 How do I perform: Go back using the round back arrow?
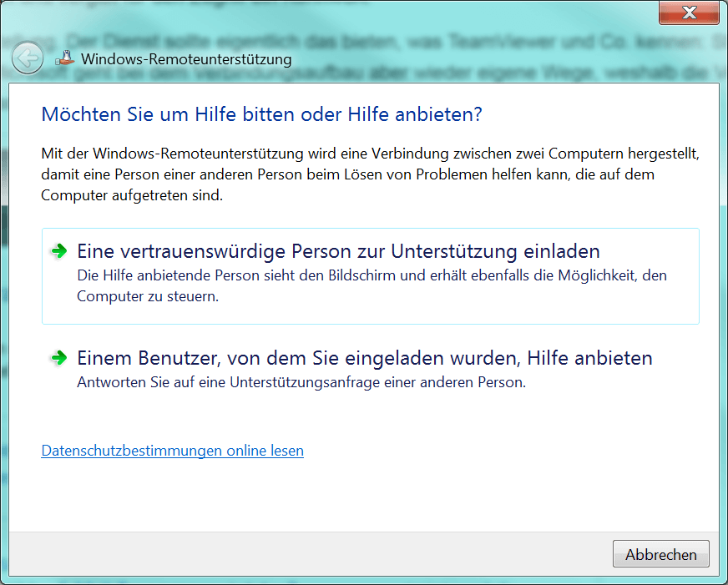click(28, 58)
